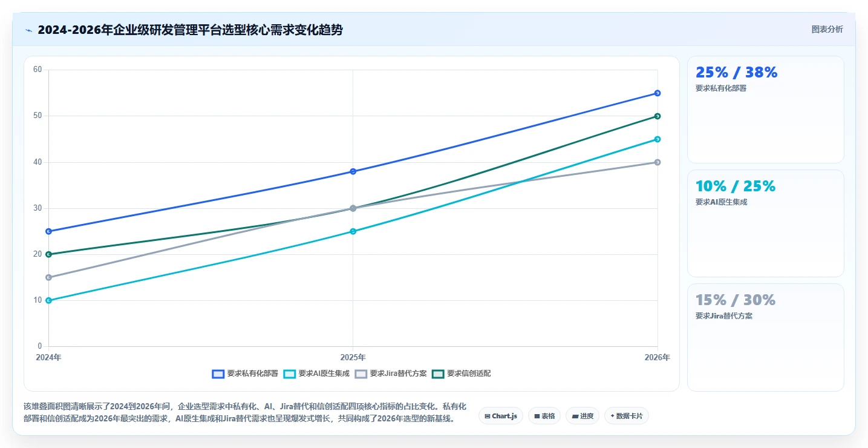Screen dimensions: 868x448
Task: Click the 2025年 x-axis label
Action: (x=353, y=358)
